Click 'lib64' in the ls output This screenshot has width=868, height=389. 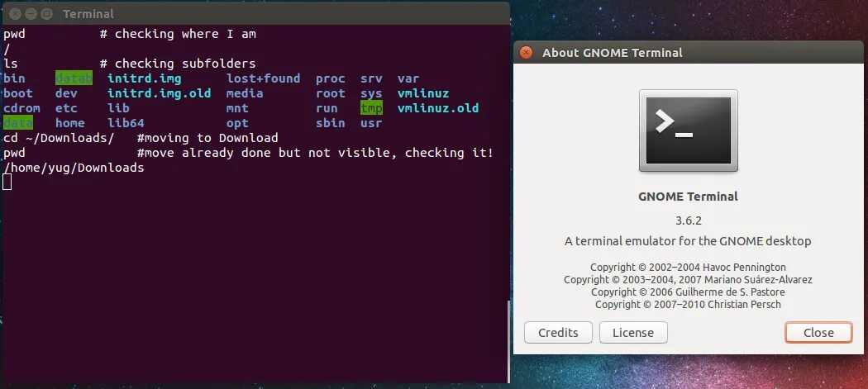click(x=126, y=123)
